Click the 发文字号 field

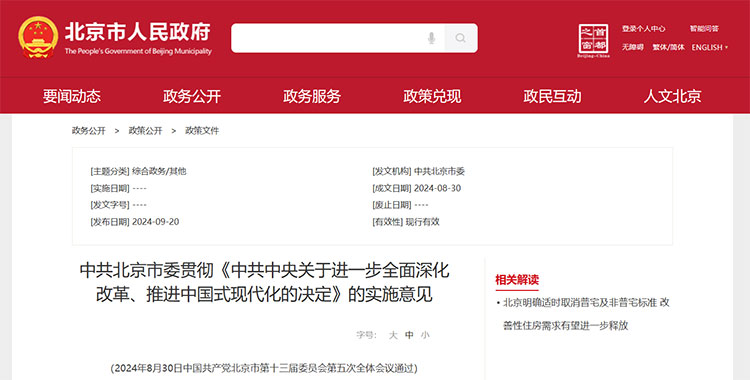(x=119, y=205)
